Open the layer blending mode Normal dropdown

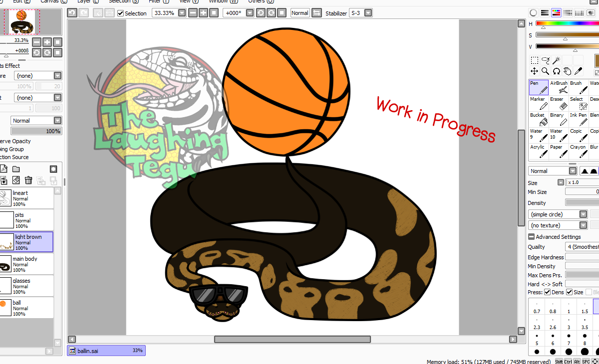(36, 121)
